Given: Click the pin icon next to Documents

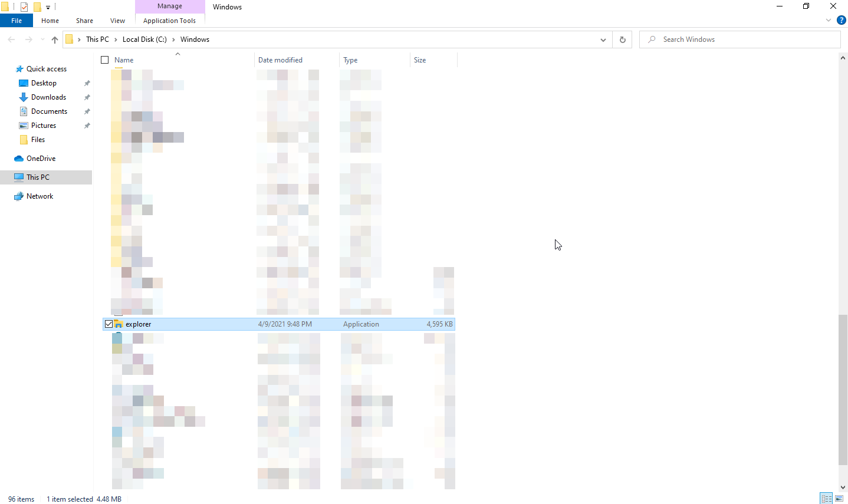Looking at the screenshot, I should 87,111.
